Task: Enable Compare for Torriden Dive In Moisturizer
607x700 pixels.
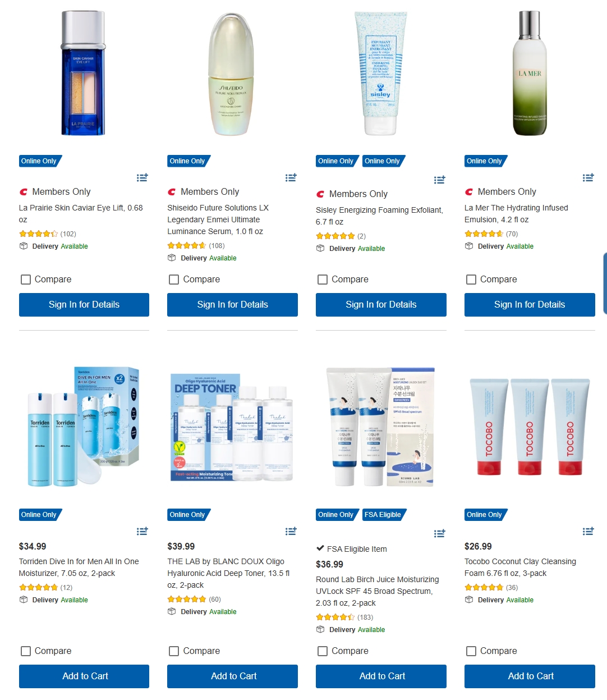Action: (x=26, y=651)
